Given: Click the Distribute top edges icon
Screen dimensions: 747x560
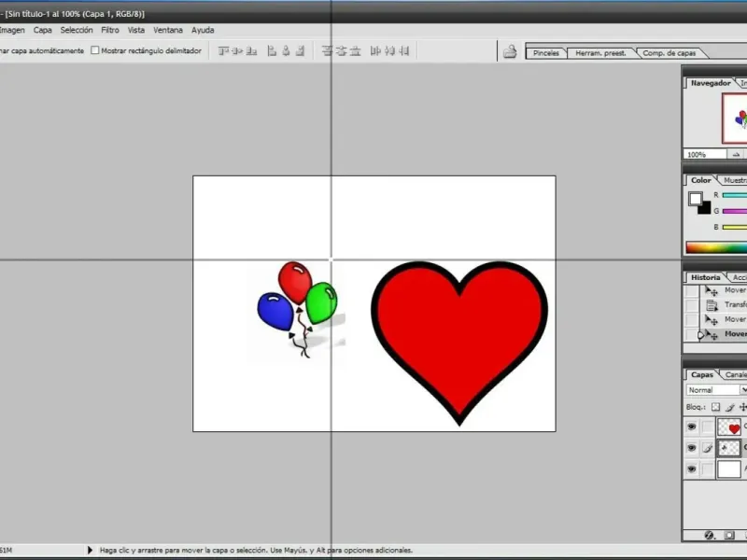Looking at the screenshot, I should [327, 50].
